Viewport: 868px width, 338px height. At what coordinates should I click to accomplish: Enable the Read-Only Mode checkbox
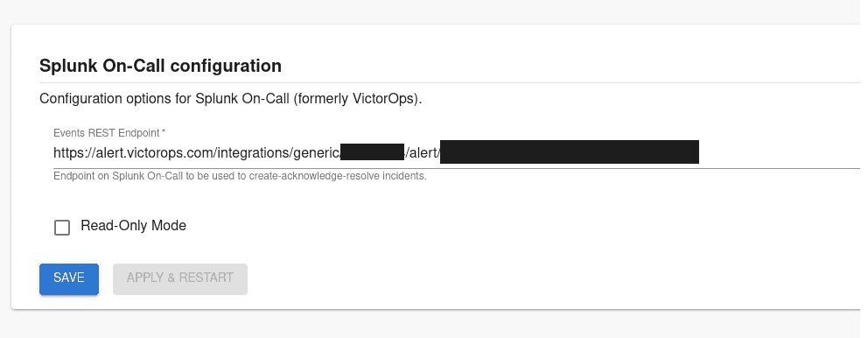62,227
